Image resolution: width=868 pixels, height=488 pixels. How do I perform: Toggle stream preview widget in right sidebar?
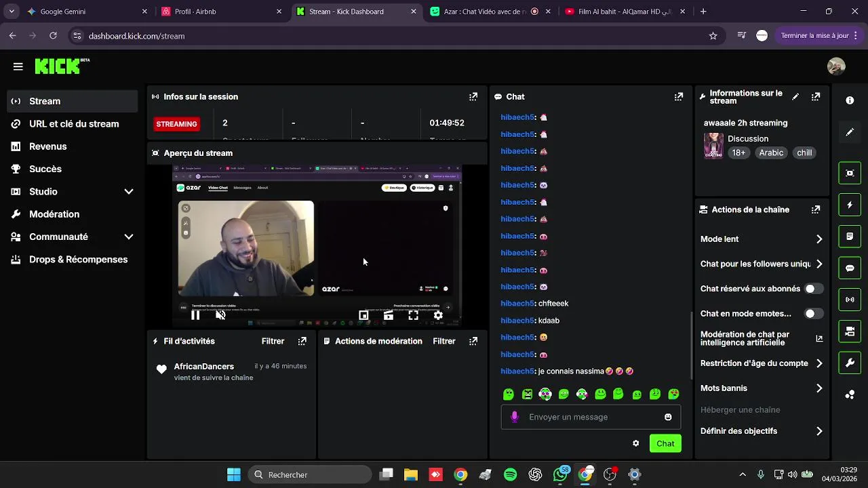coord(850,173)
